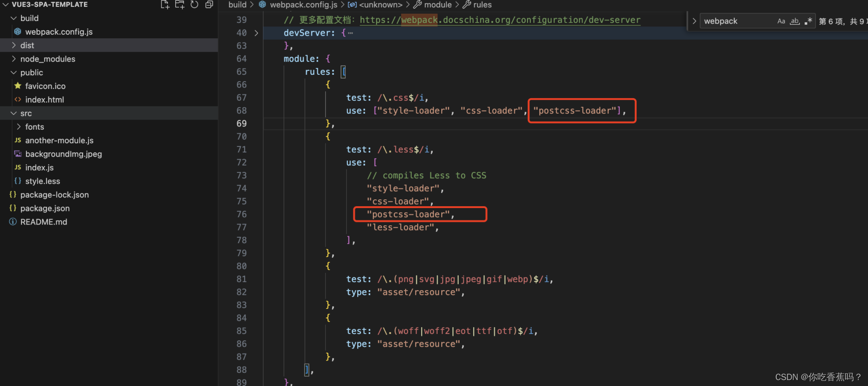Open package.json file
Viewport: 868px width, 386px height.
coord(45,209)
